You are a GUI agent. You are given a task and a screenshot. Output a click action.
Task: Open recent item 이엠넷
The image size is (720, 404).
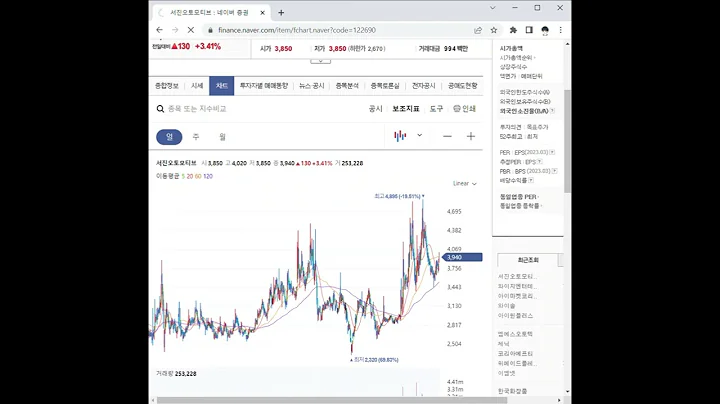coord(506,373)
